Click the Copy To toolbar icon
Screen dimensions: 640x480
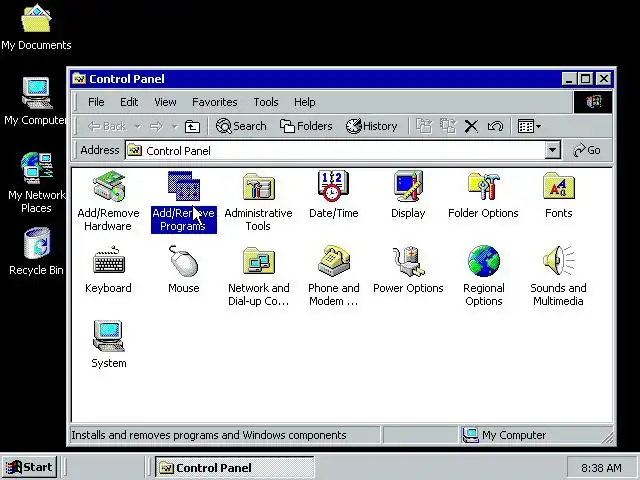pos(448,126)
